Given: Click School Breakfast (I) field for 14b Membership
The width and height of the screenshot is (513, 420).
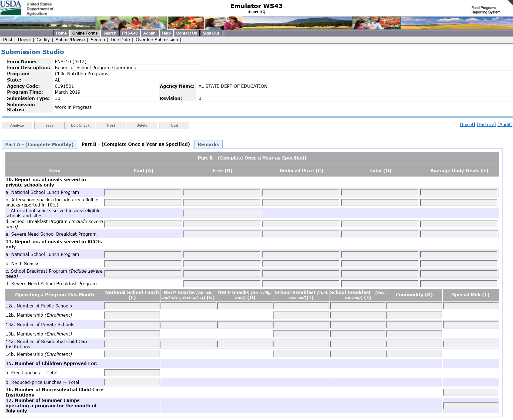Looking at the screenshot, I should click(301, 354).
